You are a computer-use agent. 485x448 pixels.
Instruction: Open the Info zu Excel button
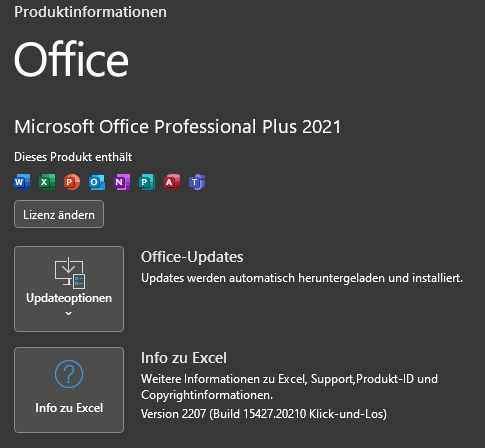69,390
